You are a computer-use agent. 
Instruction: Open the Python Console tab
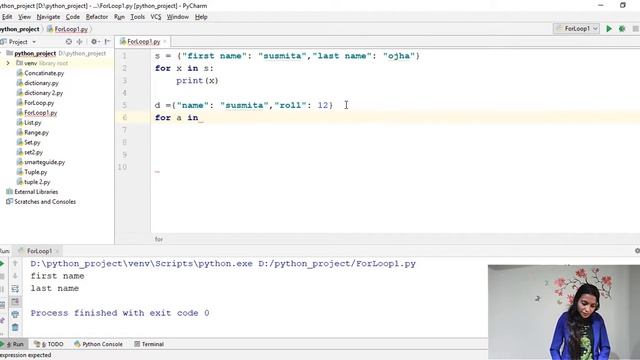(98, 344)
